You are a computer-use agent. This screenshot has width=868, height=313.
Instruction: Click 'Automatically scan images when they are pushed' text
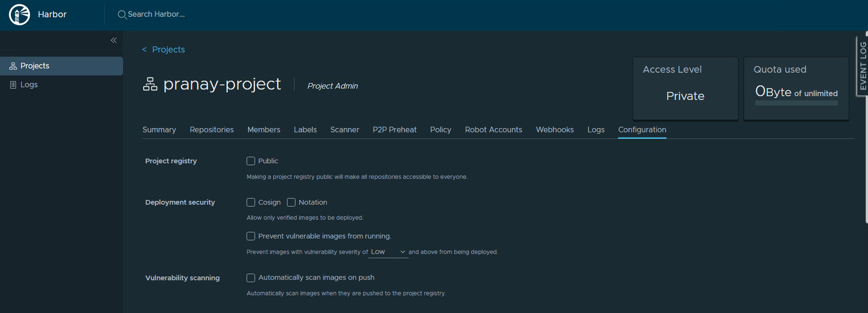click(x=346, y=293)
